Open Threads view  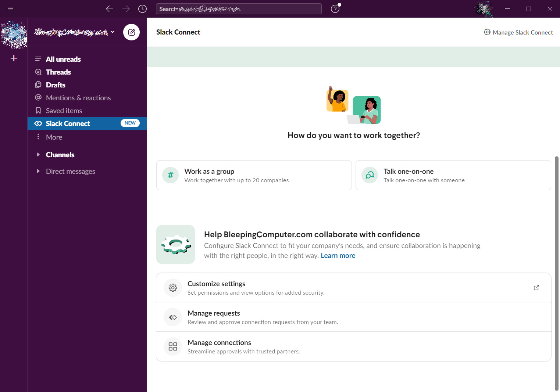(x=87, y=72)
